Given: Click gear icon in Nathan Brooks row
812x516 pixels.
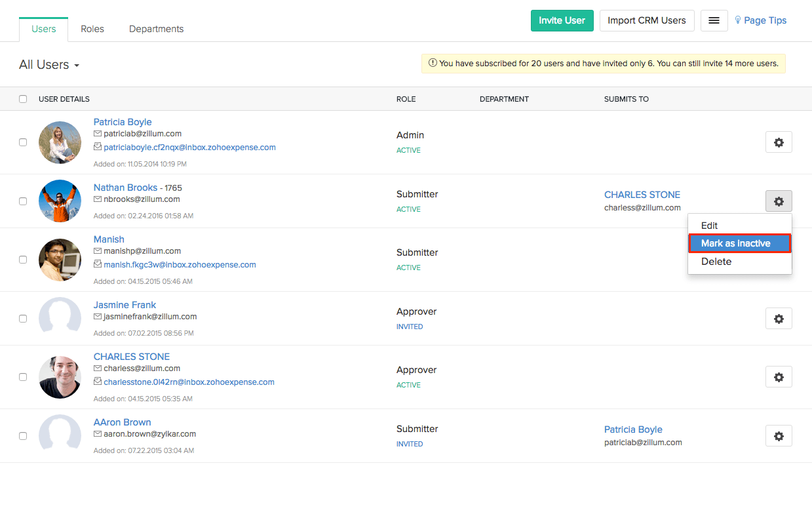Looking at the screenshot, I should pyautogui.click(x=779, y=201).
